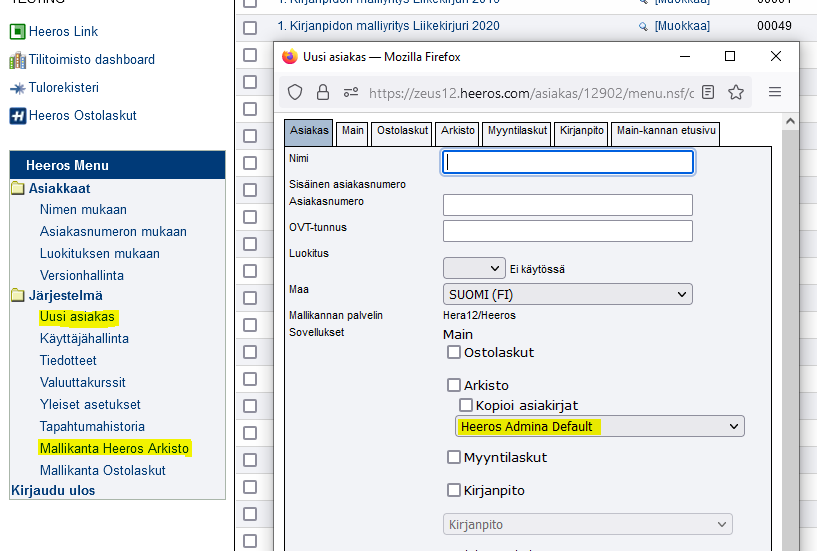This screenshot has width=817, height=551.
Task: Enable the Arkisto application checkbox
Action: pyautogui.click(x=454, y=385)
